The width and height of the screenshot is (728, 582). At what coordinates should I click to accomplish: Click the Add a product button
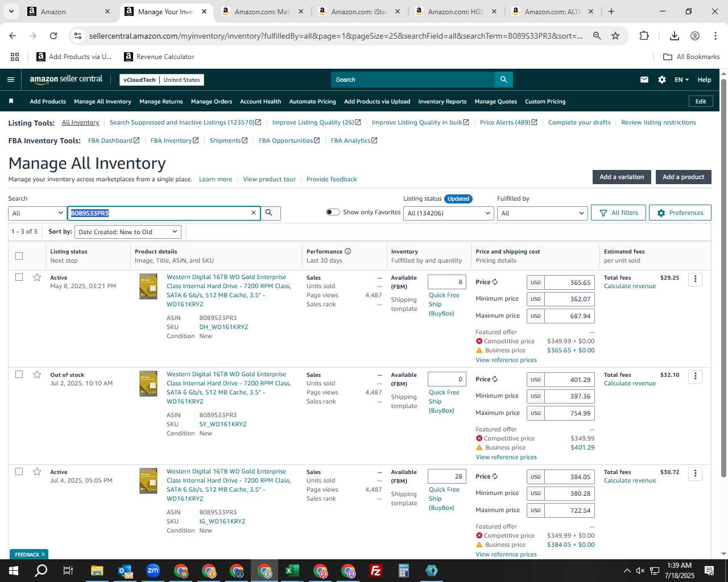[x=683, y=177]
